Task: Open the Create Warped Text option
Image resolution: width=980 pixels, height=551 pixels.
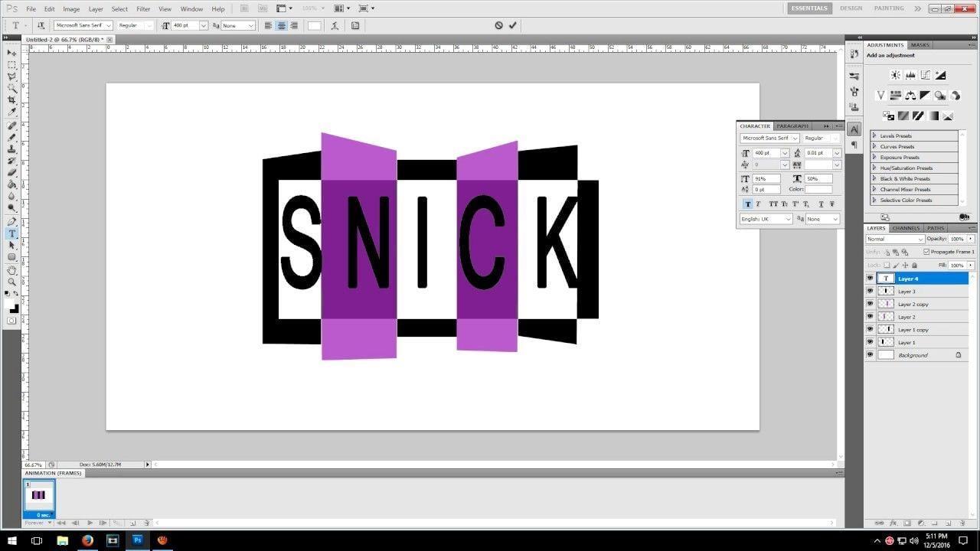Action: pyautogui.click(x=336, y=25)
